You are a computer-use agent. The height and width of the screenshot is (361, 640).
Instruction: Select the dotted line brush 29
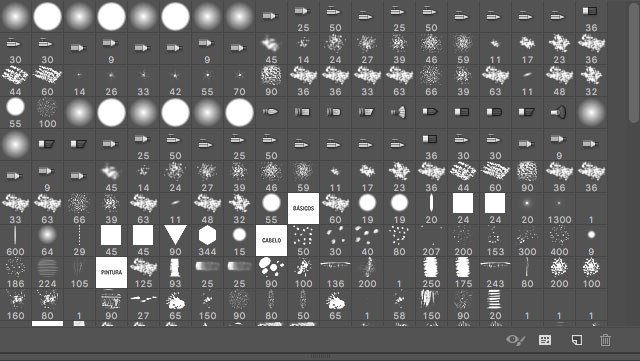click(79, 240)
